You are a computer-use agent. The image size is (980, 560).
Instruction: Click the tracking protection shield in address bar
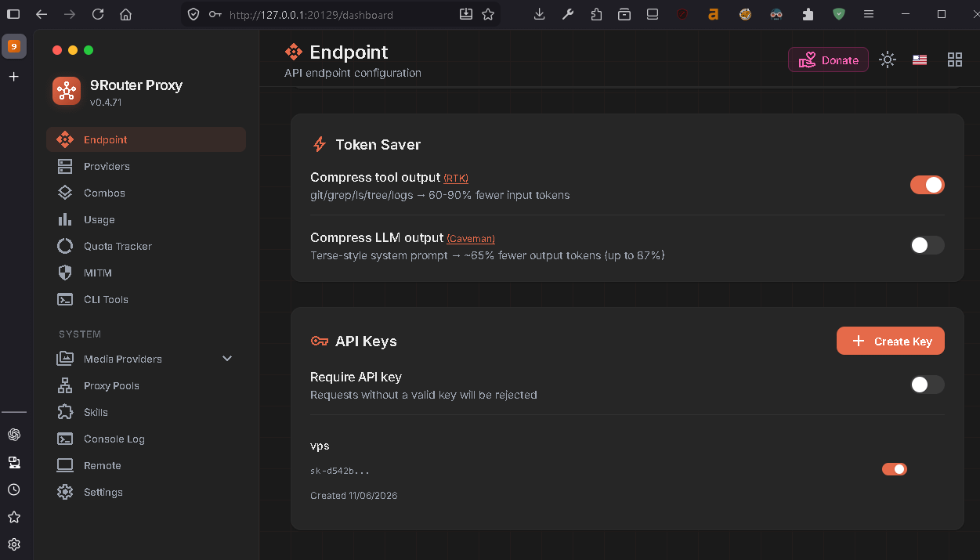(193, 14)
